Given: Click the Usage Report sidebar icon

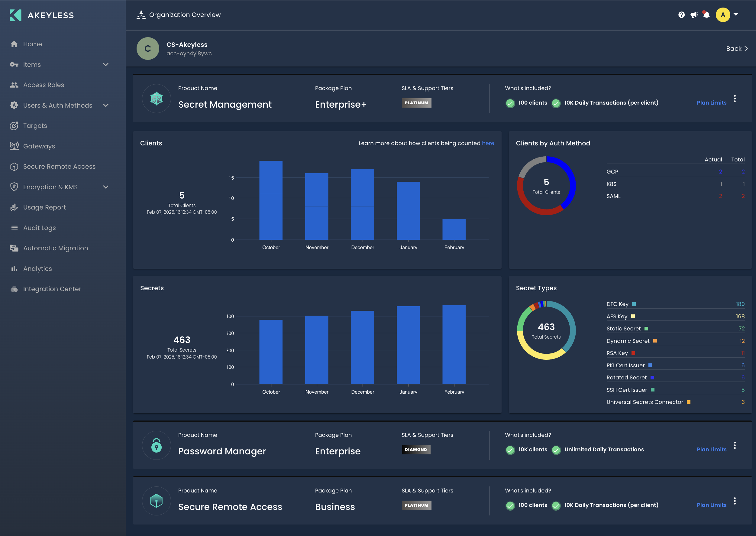Looking at the screenshot, I should click(14, 207).
